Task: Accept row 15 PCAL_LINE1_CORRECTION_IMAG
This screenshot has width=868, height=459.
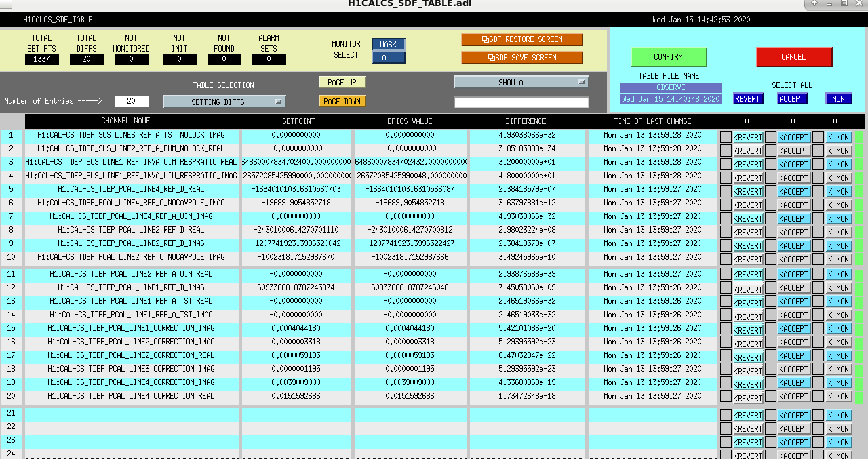Action: click(x=794, y=328)
